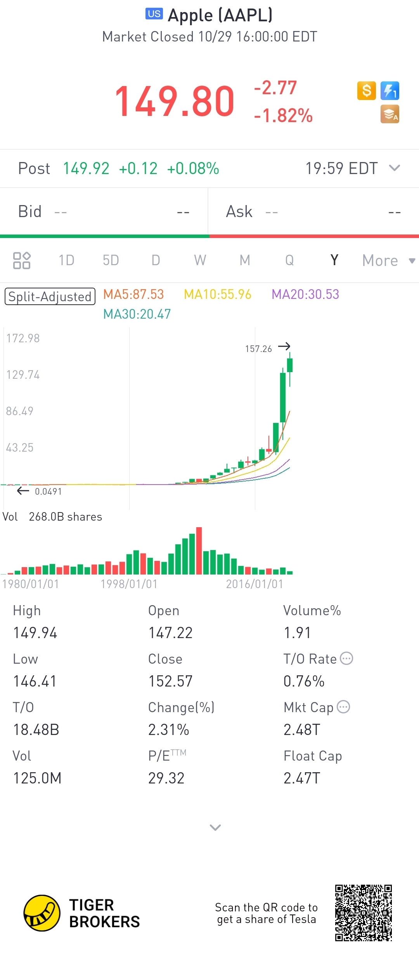Expand more stock details chevron

pyautogui.click(x=215, y=827)
